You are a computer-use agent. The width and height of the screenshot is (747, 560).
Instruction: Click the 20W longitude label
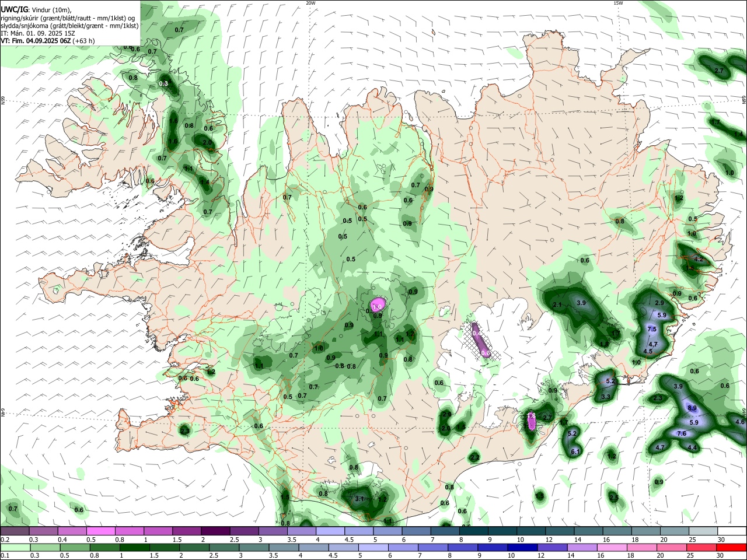(310, 3)
